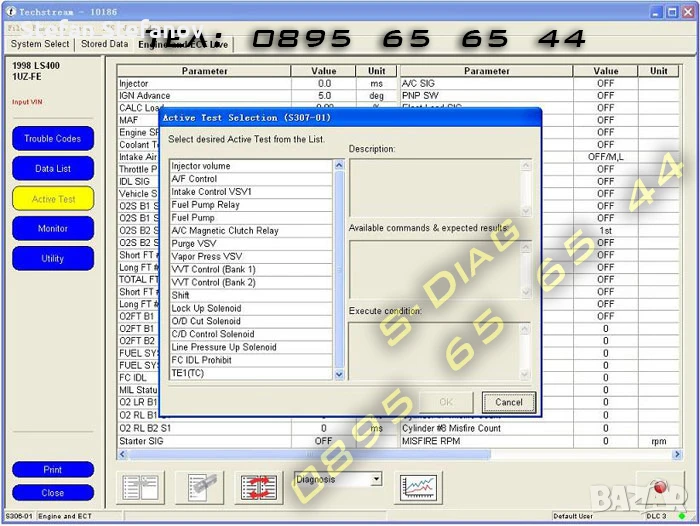Switch to the Stored Data tab
Image resolution: width=700 pixels, height=526 pixels.
(104, 44)
